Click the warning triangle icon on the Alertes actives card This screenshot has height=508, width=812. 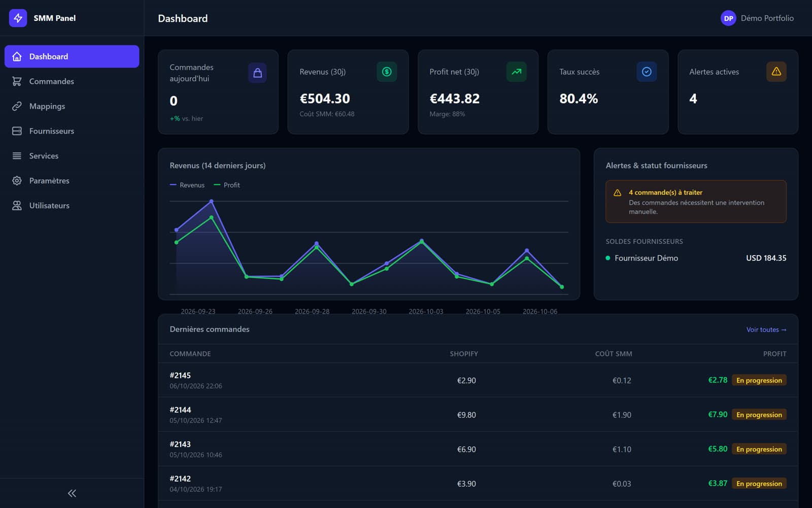[776, 72]
